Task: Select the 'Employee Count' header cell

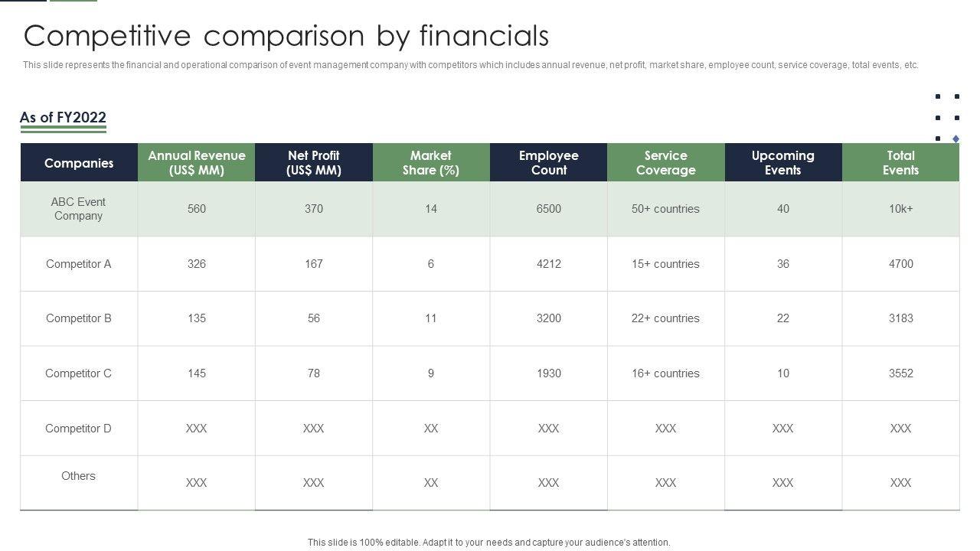Action: coord(549,163)
